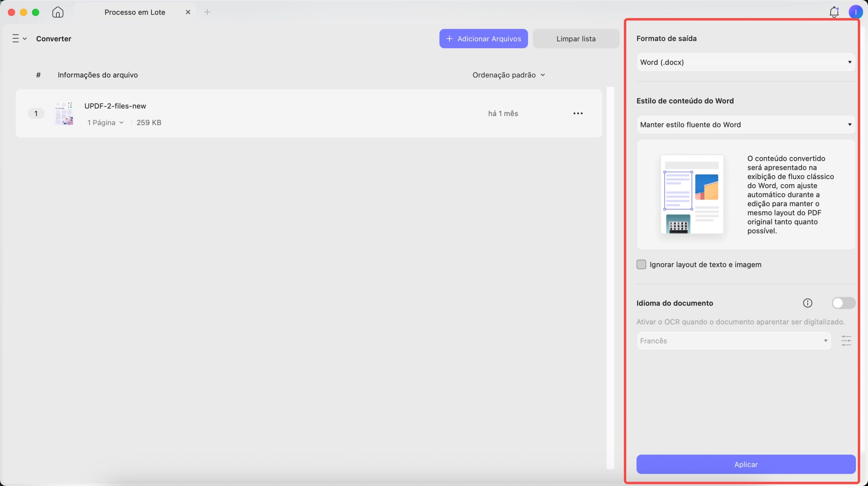Click the file list vertical scrollbar
The image size is (868, 486).
[610, 278]
